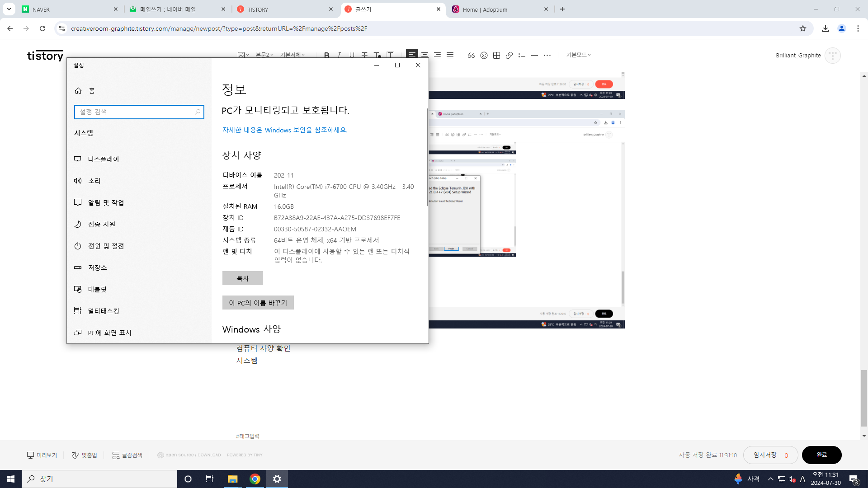Open 전원 및 절전 settings page

[x=106, y=246]
